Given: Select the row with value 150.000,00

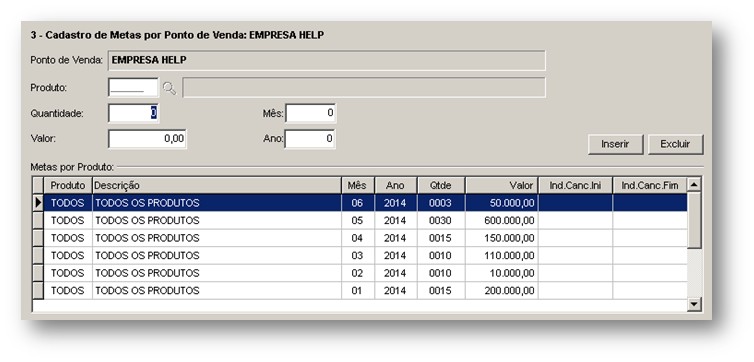Looking at the screenshot, I should [365, 238].
